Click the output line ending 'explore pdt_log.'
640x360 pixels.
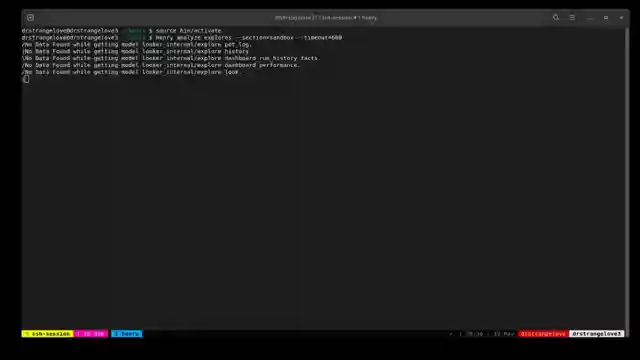click(137, 44)
